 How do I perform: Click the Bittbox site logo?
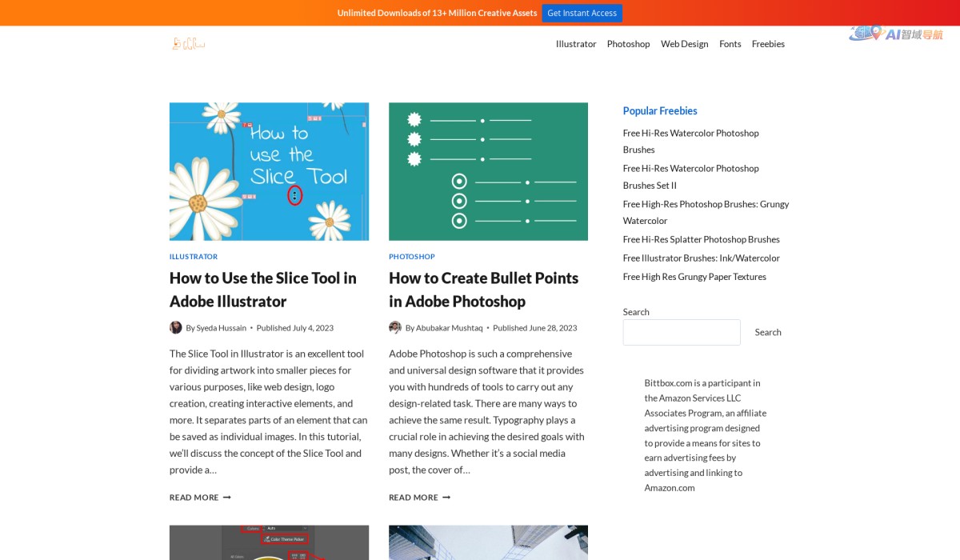coord(189,44)
